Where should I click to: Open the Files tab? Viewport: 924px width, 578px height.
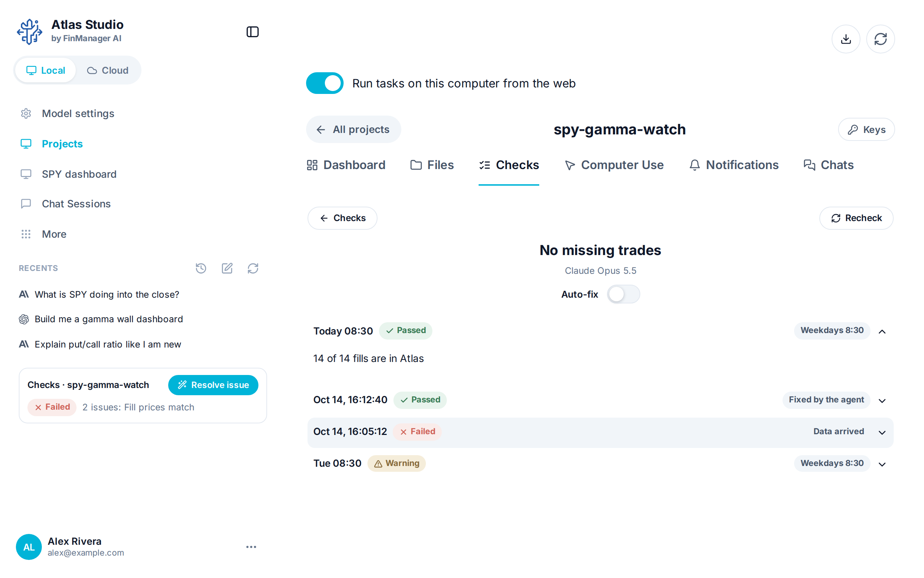(432, 165)
